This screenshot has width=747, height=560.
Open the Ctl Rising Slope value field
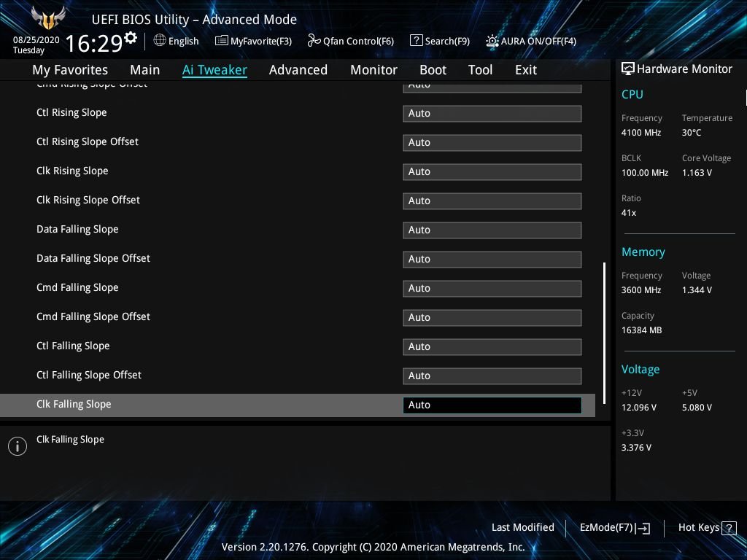tap(492, 113)
